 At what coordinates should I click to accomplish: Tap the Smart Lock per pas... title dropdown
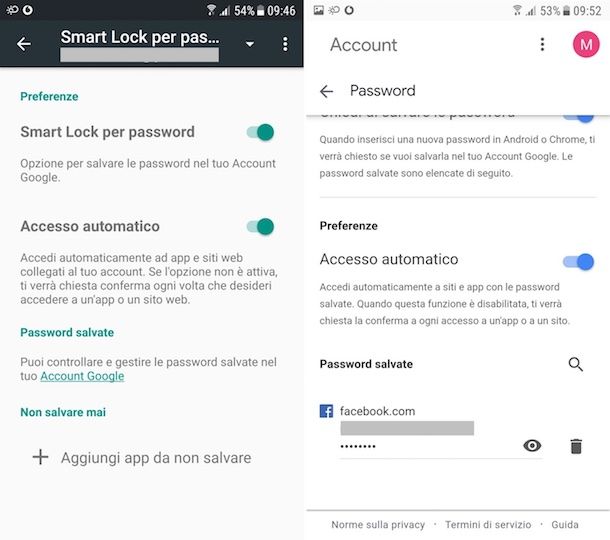140,37
